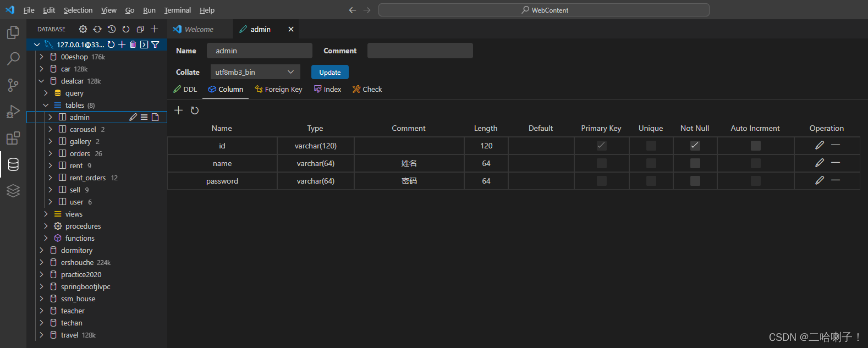Collapse all icon in the DATABASE header
The image size is (868, 348).
(x=140, y=29)
